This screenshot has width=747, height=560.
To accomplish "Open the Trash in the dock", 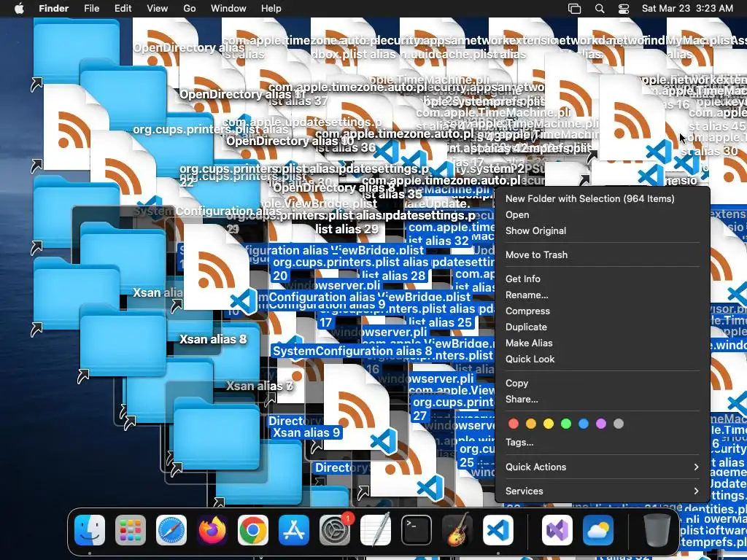I will pyautogui.click(x=657, y=530).
